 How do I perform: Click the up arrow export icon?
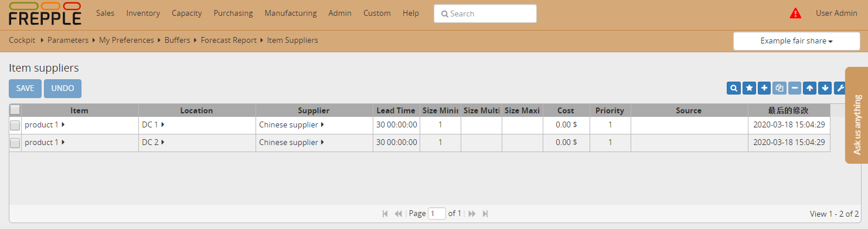(x=810, y=88)
